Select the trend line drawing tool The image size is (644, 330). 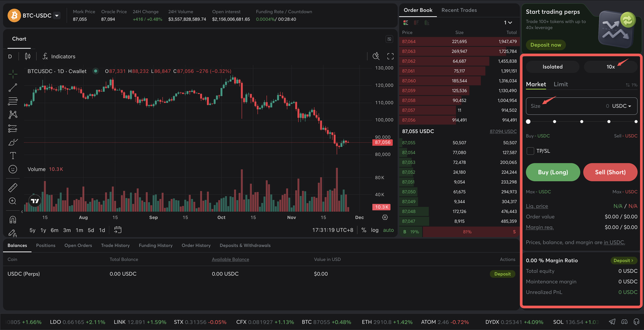(x=13, y=88)
